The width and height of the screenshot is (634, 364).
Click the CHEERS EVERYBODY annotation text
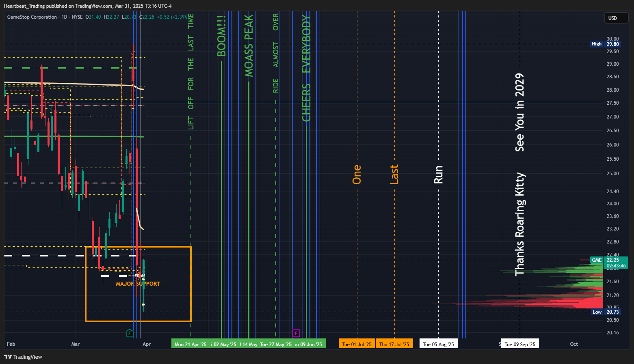coord(306,68)
